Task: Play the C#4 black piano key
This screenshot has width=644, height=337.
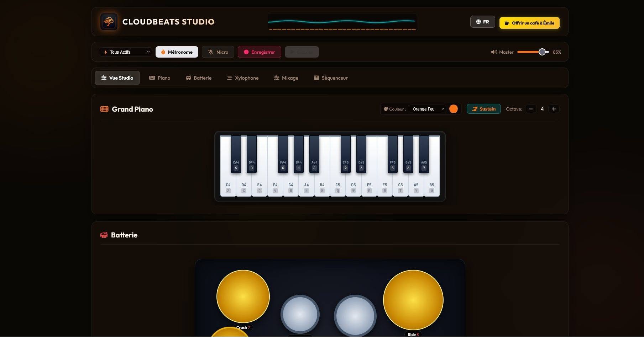Action: pos(236,154)
